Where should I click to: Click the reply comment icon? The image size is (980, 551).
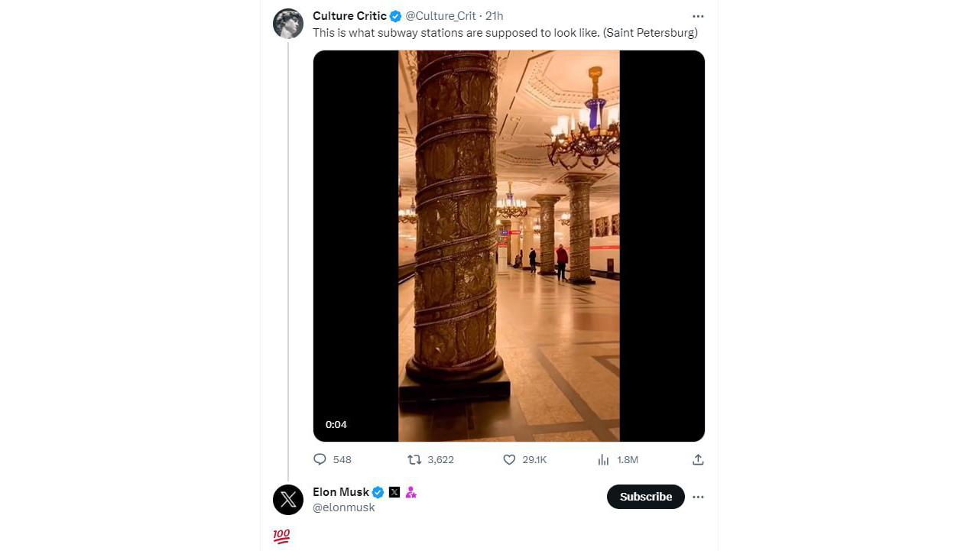coord(320,459)
